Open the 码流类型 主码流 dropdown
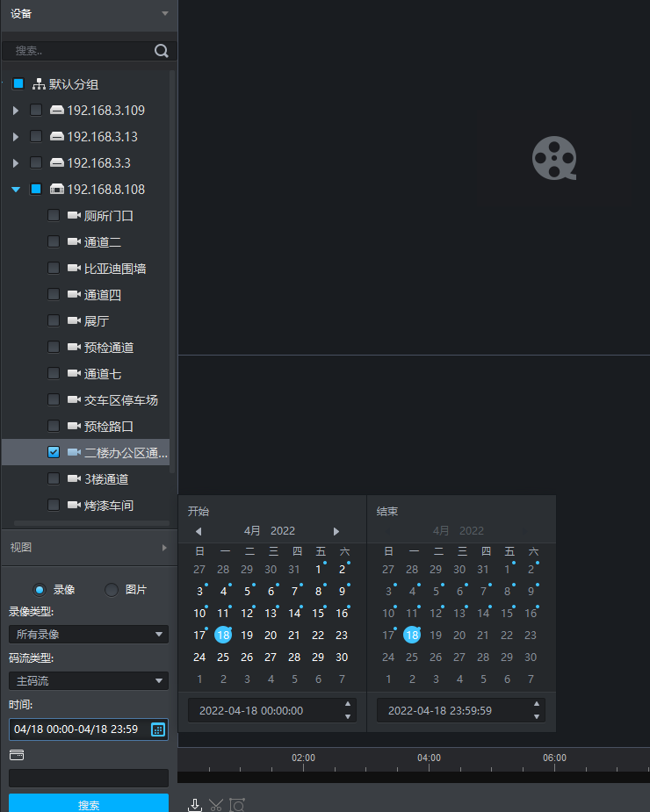The height and width of the screenshot is (812, 650). [x=89, y=681]
